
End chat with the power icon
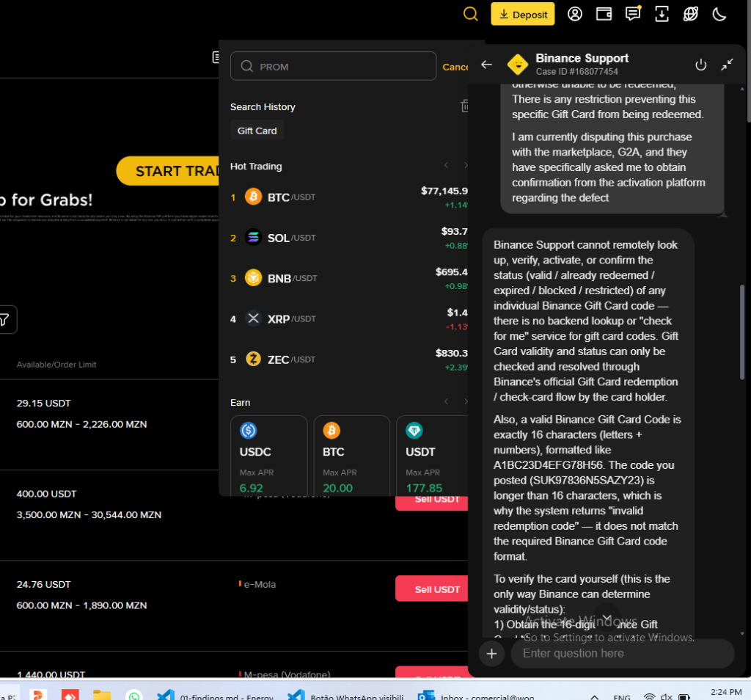coord(700,64)
